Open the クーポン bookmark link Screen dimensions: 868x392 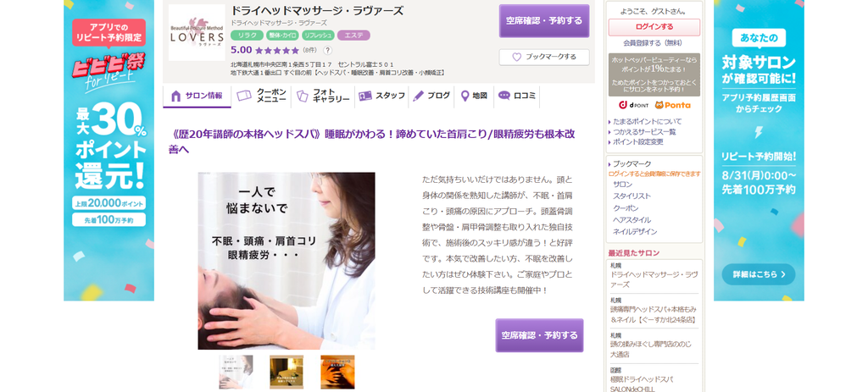pyautogui.click(x=626, y=208)
